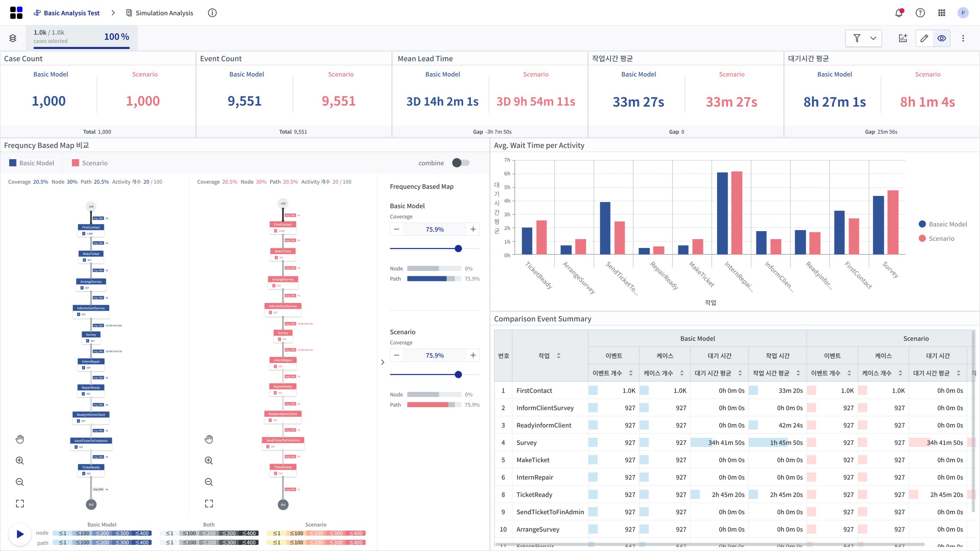Toggle the Basic Model legend in map comparison
Image resolution: width=980 pixels, height=551 pixels.
31,163
